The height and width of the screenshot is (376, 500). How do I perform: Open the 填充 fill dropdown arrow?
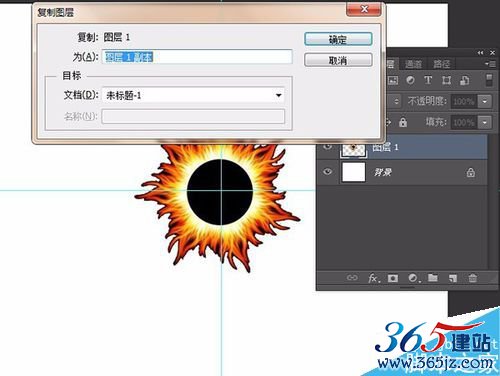pos(485,122)
